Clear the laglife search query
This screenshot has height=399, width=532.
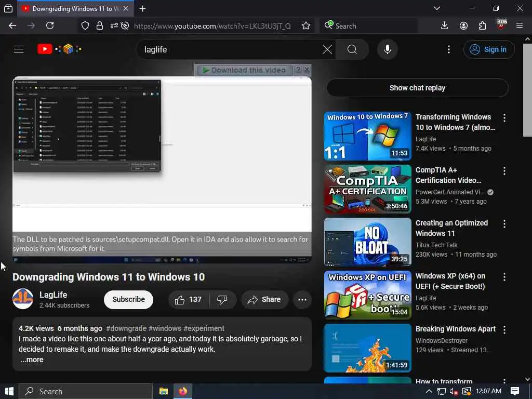coord(327,49)
